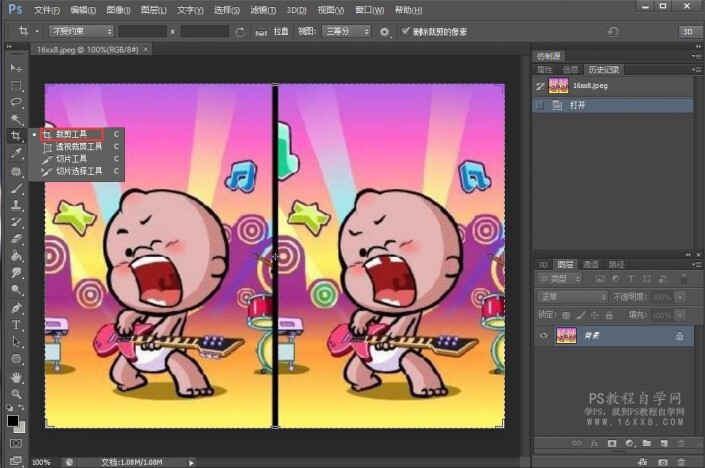
Task: Open the 正常 blend mode dropdown
Action: (572, 297)
